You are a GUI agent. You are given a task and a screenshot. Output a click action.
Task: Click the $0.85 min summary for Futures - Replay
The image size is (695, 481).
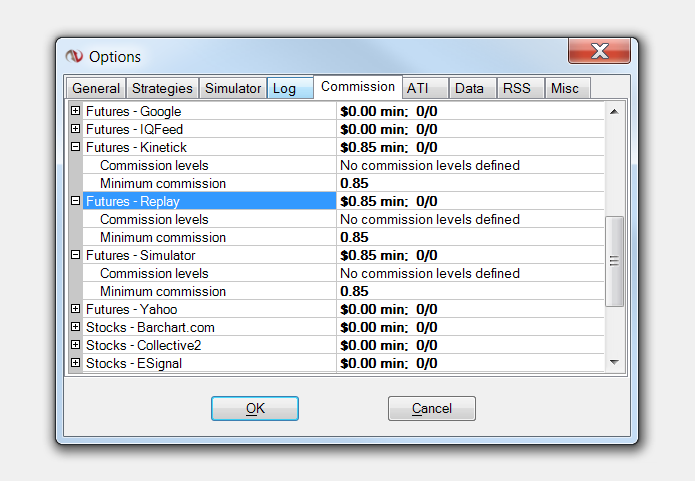click(389, 201)
